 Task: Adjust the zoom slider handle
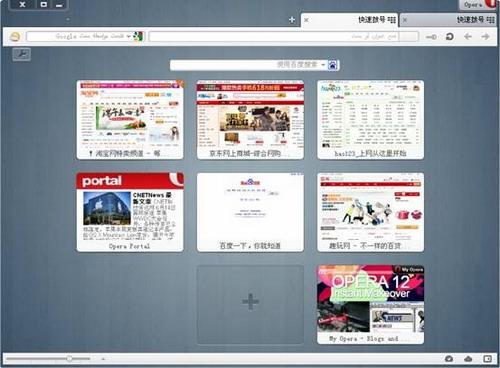(69, 359)
